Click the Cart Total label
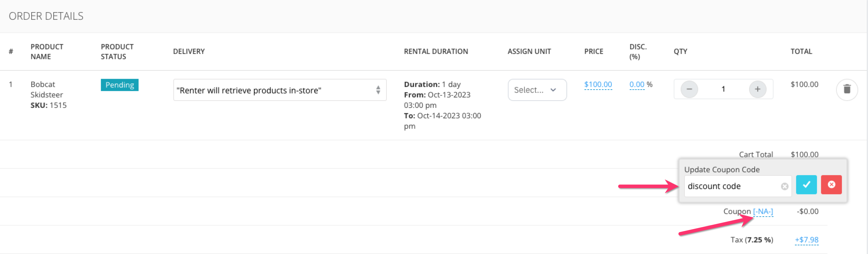This screenshot has width=868, height=254. (756, 154)
